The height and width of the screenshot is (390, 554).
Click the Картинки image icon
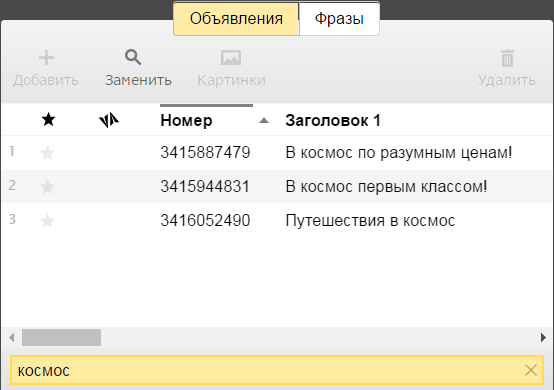[231, 58]
